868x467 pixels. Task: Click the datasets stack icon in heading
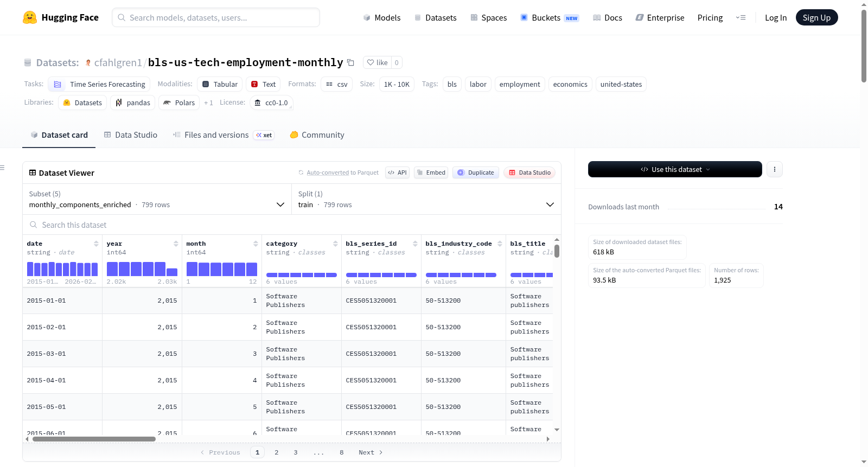click(x=28, y=63)
